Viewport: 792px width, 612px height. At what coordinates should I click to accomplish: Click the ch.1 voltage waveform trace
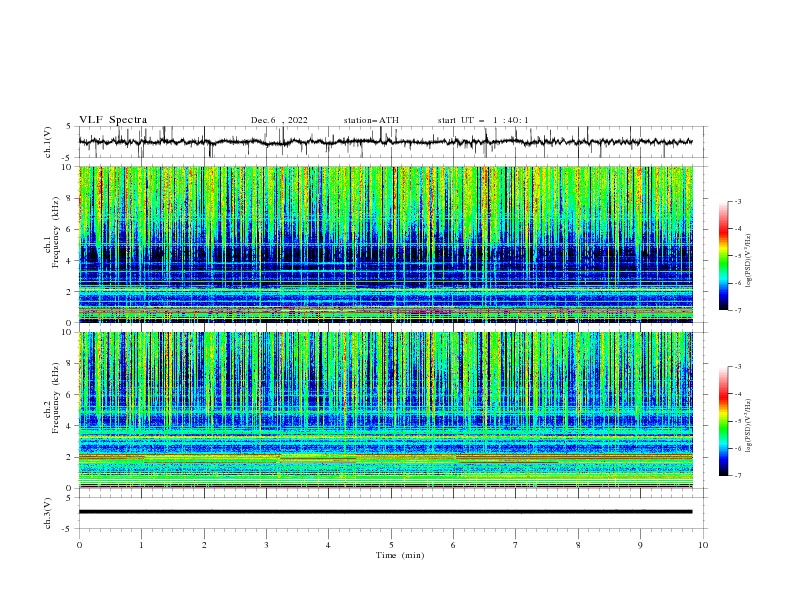385,142
